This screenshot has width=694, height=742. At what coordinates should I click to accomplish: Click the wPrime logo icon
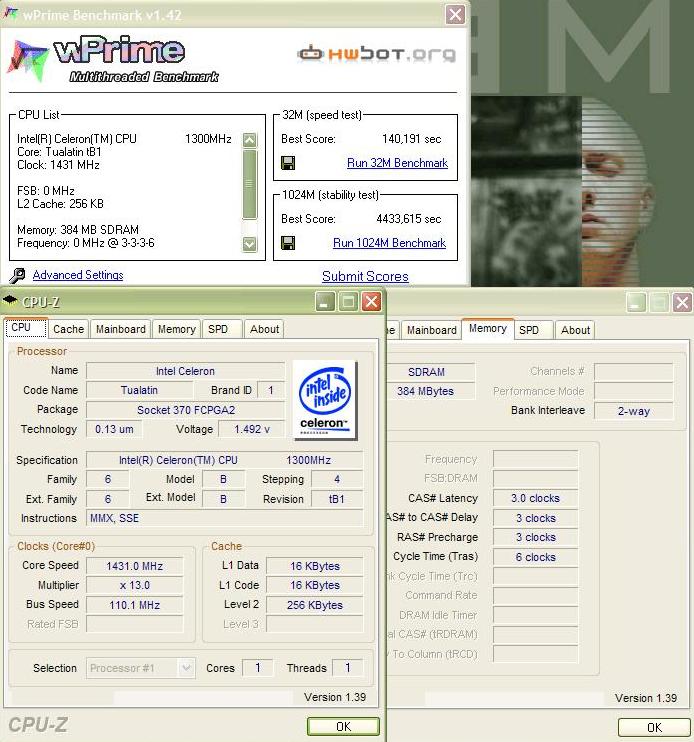click(x=27, y=61)
